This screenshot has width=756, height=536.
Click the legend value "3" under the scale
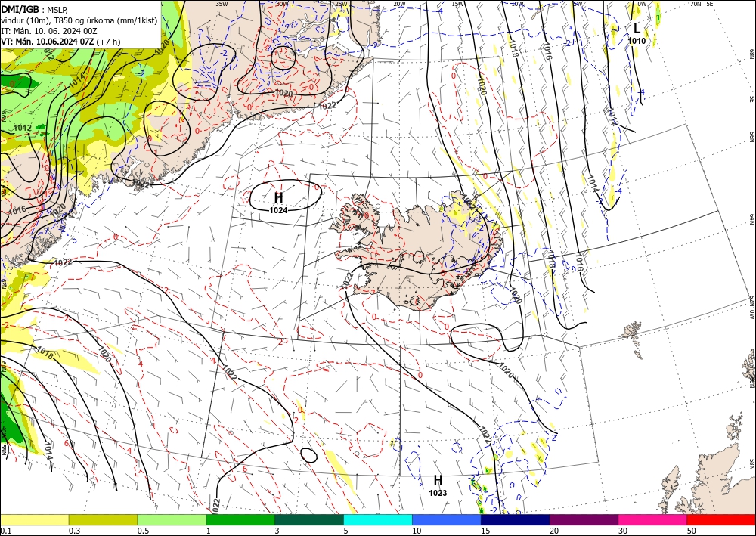pos(277,531)
